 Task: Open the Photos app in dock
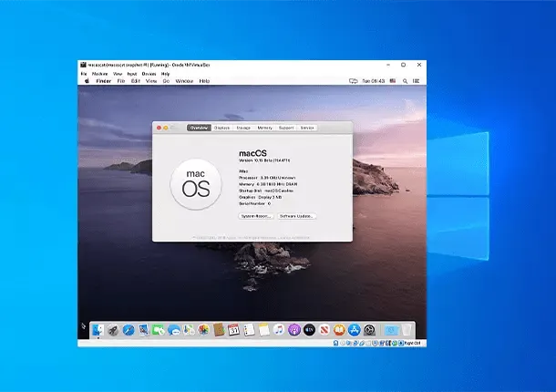(x=203, y=329)
